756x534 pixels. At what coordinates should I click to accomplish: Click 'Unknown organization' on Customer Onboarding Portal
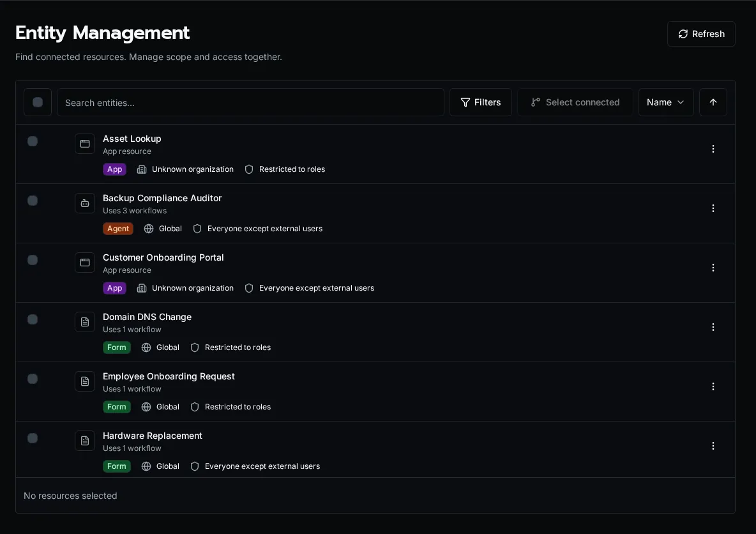(x=193, y=288)
